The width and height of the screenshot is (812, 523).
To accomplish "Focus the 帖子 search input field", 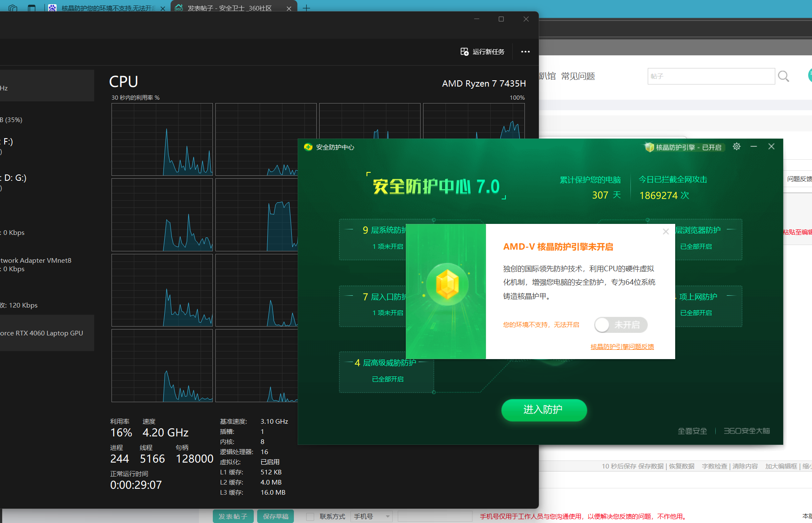I will [x=711, y=76].
